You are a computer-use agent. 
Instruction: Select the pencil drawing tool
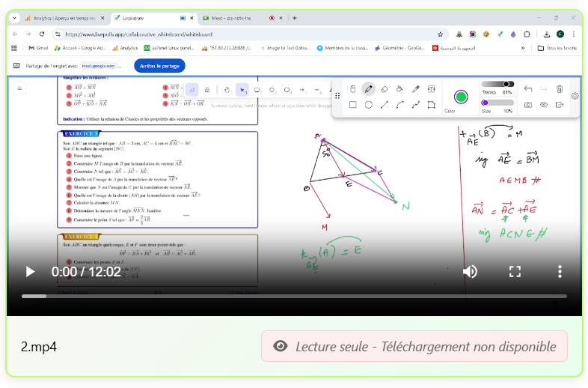click(x=368, y=89)
